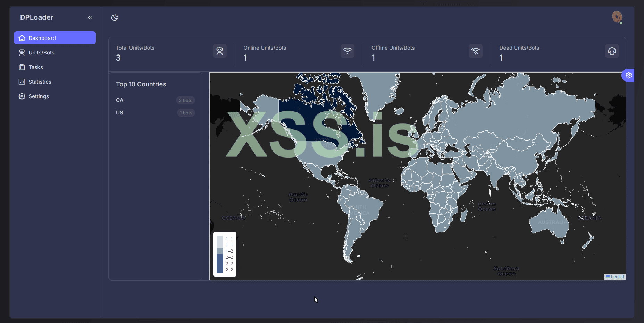Open the Tasks section
This screenshot has width=644, height=323.
[35, 67]
